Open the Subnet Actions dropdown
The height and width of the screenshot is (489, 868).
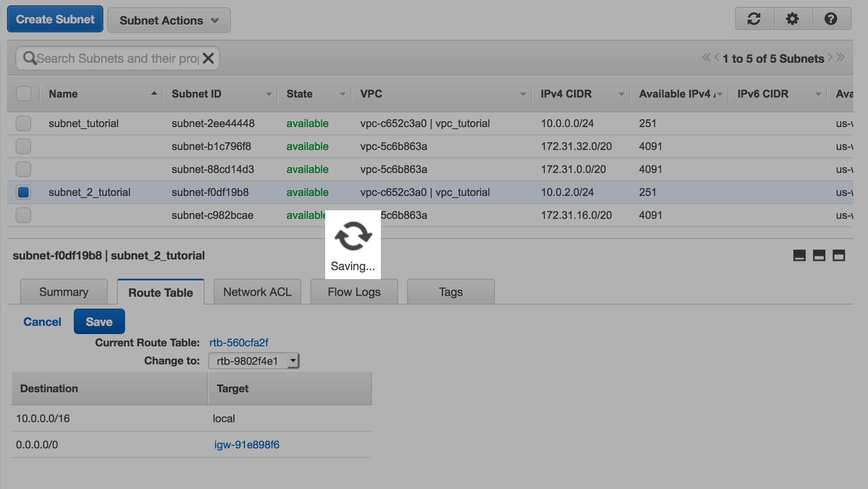pyautogui.click(x=169, y=20)
